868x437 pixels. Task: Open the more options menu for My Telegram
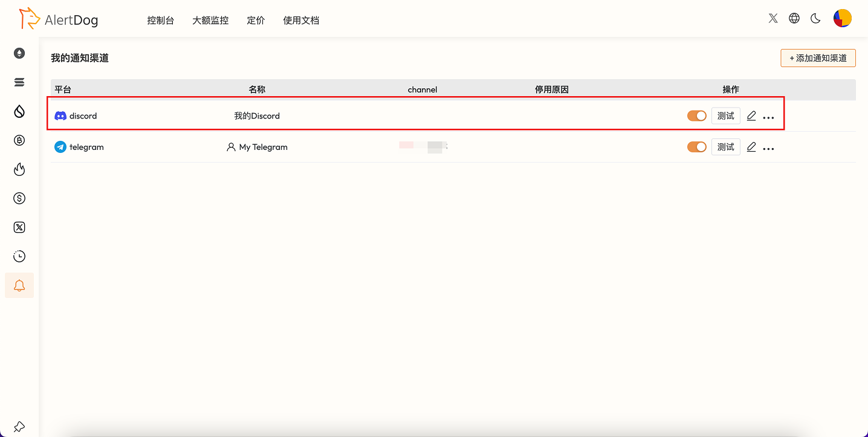[x=768, y=147]
